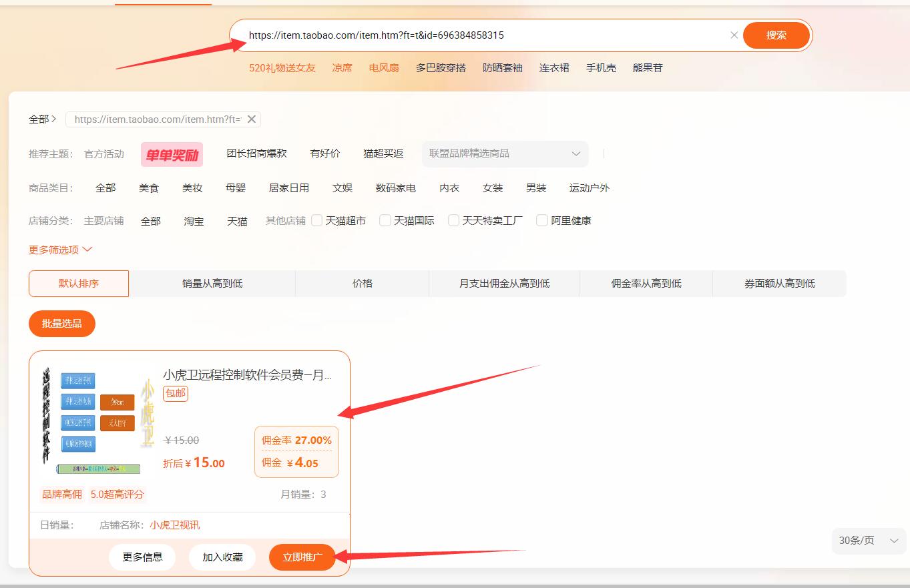
Task: Select hot keyword 520礼物送女友
Action: tap(282, 68)
